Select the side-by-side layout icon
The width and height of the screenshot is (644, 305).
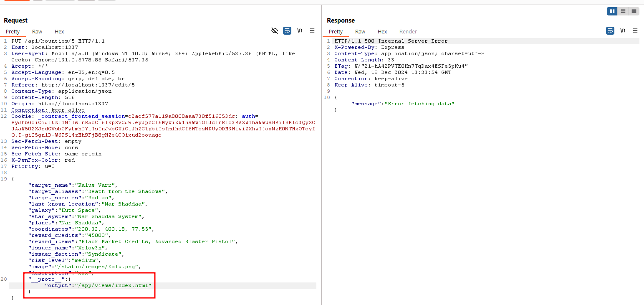point(612,11)
